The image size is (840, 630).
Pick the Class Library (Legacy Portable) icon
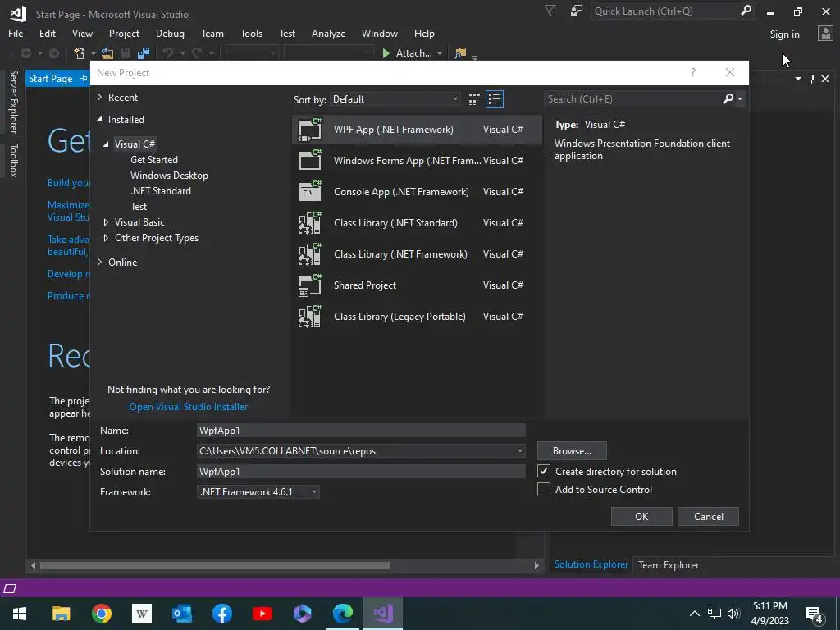[309, 316]
